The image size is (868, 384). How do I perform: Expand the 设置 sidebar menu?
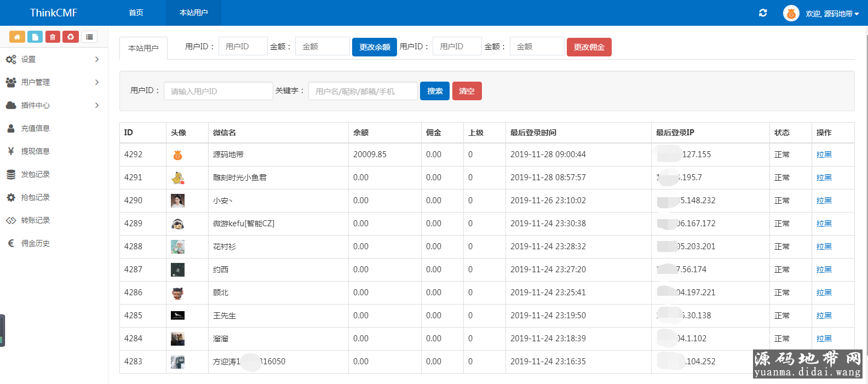(x=54, y=59)
